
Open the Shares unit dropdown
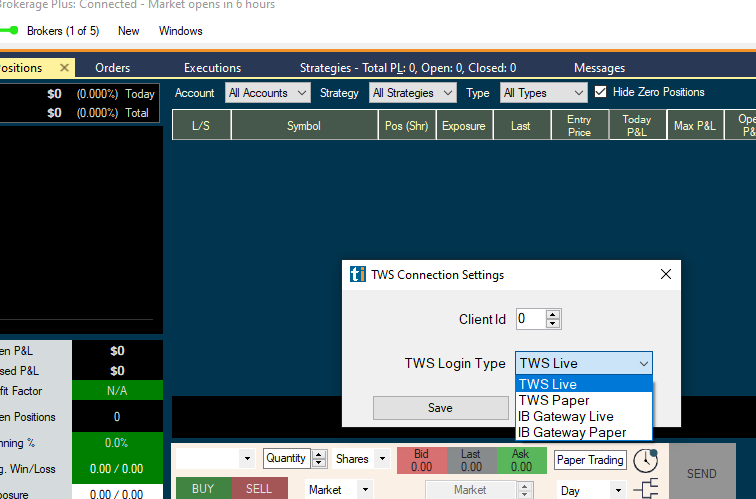(x=382, y=459)
